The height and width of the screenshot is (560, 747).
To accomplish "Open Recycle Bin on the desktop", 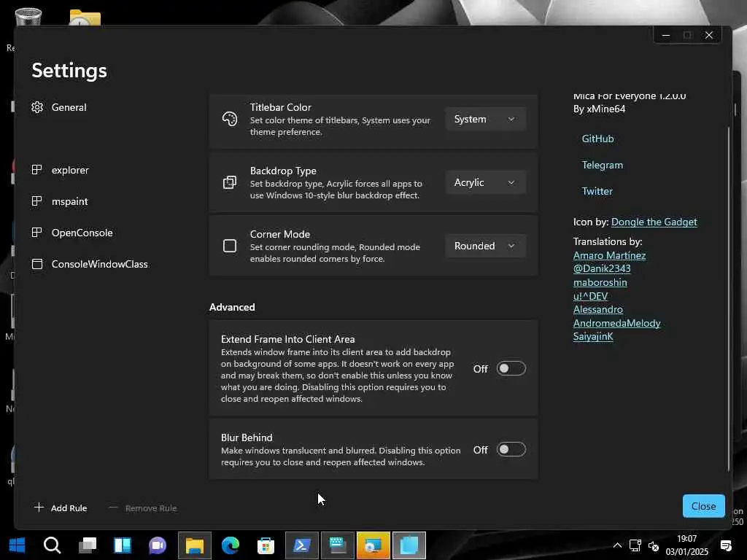I will 28,18.
